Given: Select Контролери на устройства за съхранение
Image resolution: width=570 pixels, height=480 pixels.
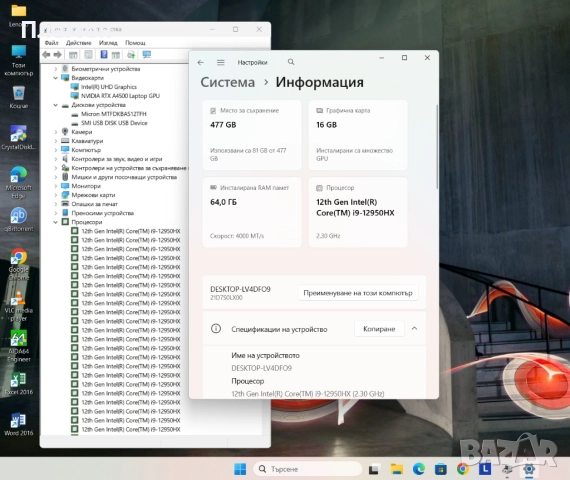Looking at the screenshot, I should point(129,168).
